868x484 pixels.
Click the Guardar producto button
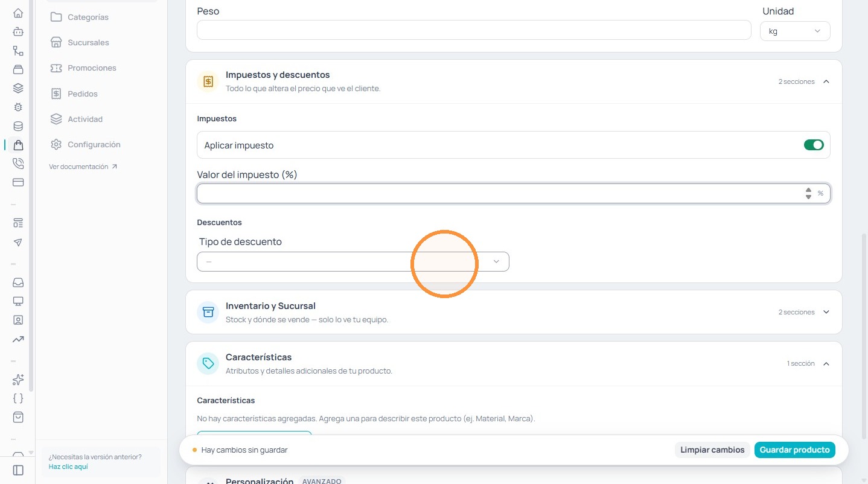[794, 450]
